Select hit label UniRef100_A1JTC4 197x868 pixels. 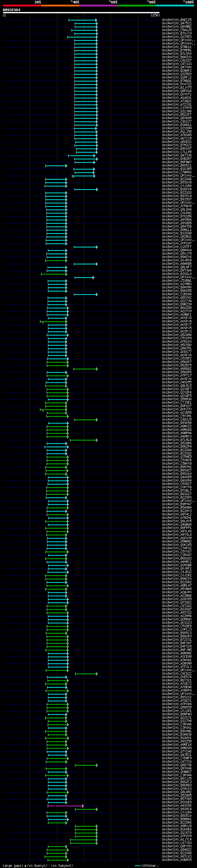point(177,839)
